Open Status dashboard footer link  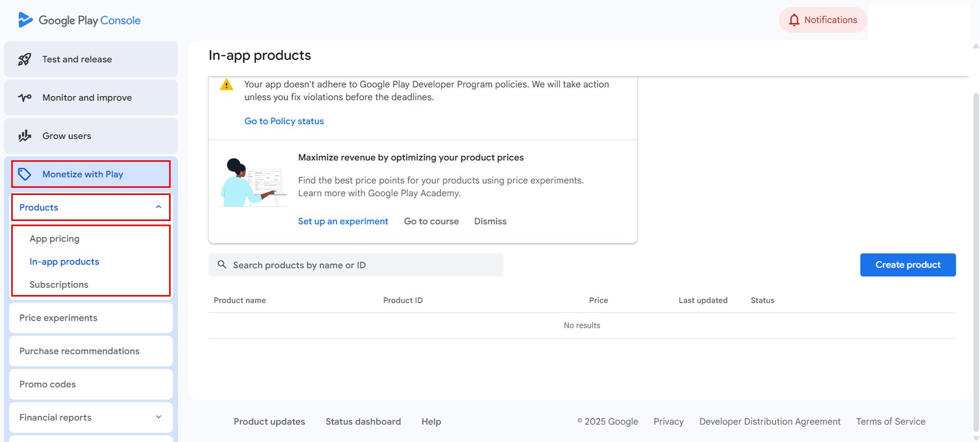point(363,422)
